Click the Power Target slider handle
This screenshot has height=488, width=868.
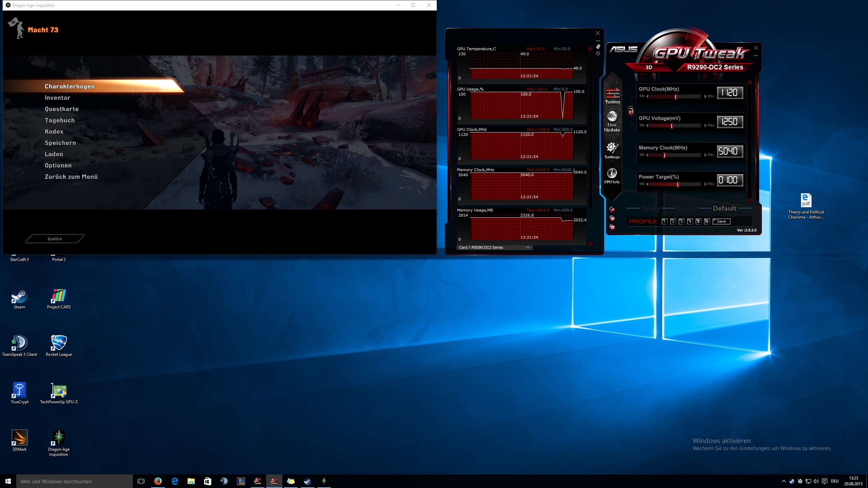(677, 184)
